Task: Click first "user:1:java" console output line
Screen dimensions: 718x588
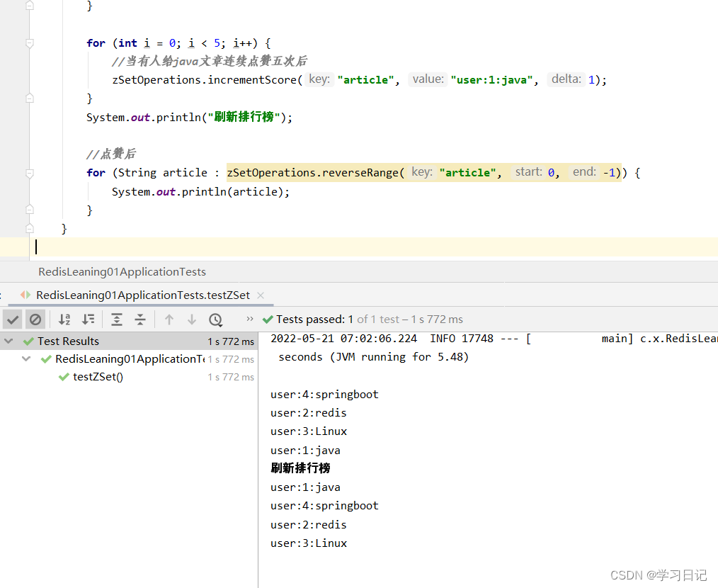Action: point(305,451)
